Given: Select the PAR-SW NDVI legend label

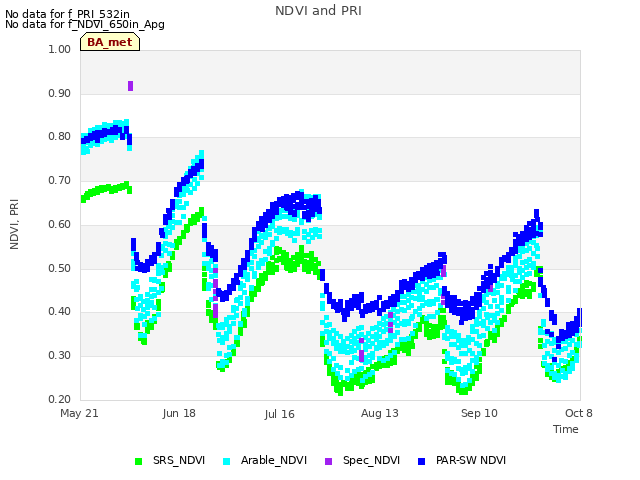Looking at the screenshot, I should [x=471, y=460].
